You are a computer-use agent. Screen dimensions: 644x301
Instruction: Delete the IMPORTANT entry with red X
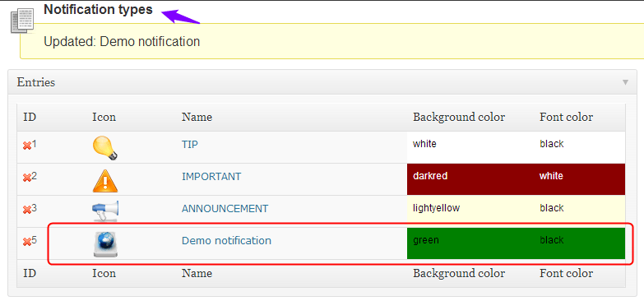tap(27, 178)
